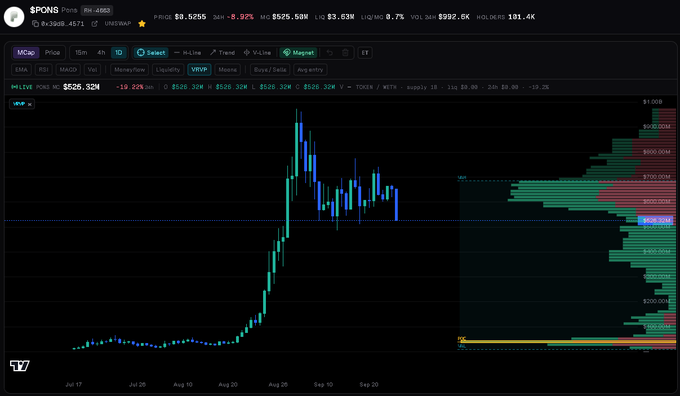Activate the Select cursor tool
680x396 pixels.
(x=151, y=52)
